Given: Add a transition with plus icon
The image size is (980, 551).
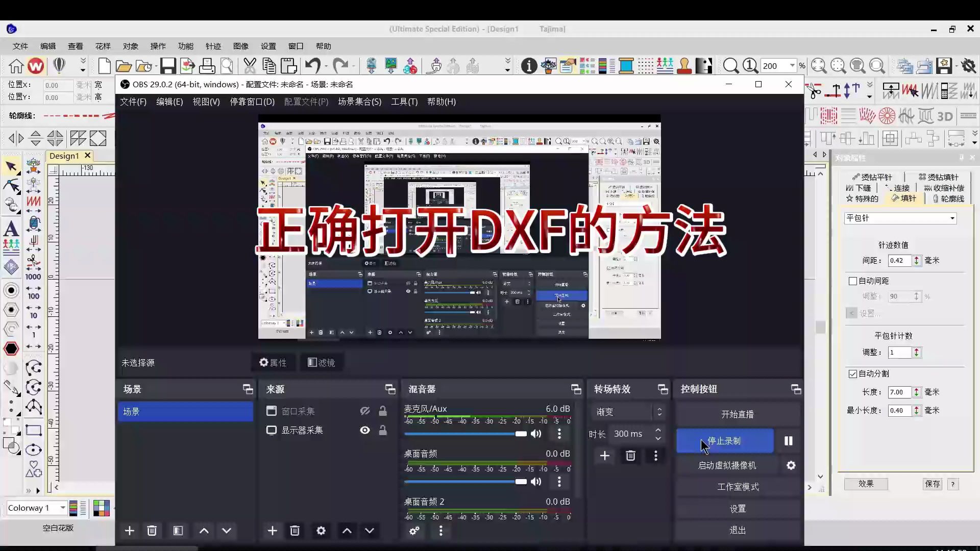Looking at the screenshot, I should coord(605,456).
